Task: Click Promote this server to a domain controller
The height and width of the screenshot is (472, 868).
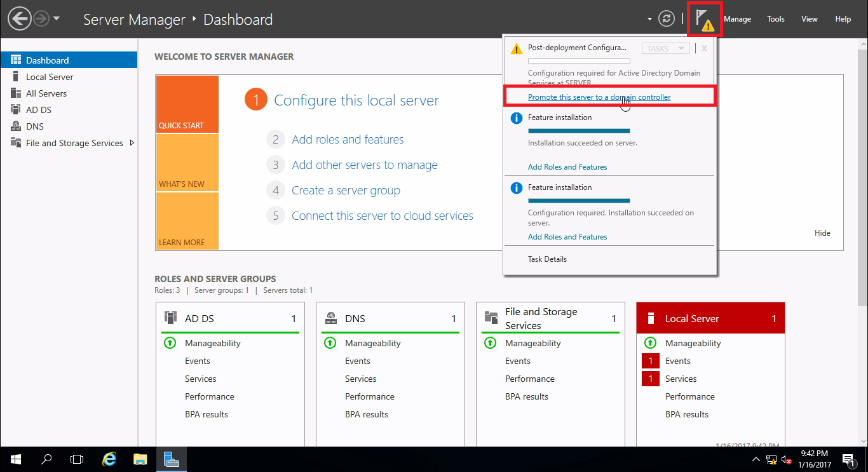Action: click(x=599, y=97)
